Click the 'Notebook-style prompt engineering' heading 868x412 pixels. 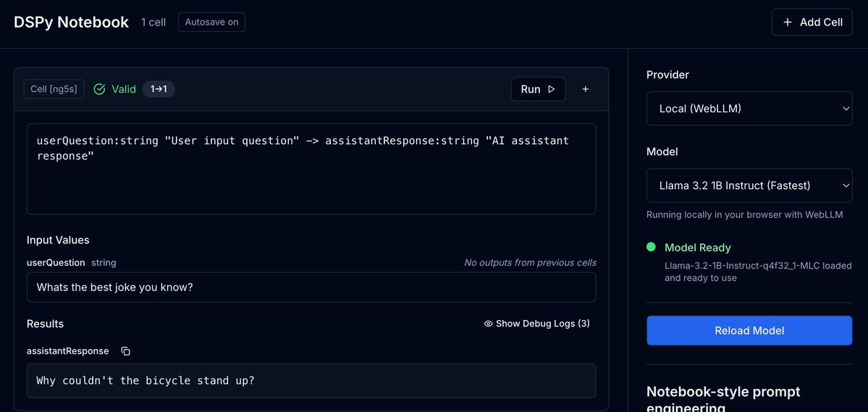point(723,400)
